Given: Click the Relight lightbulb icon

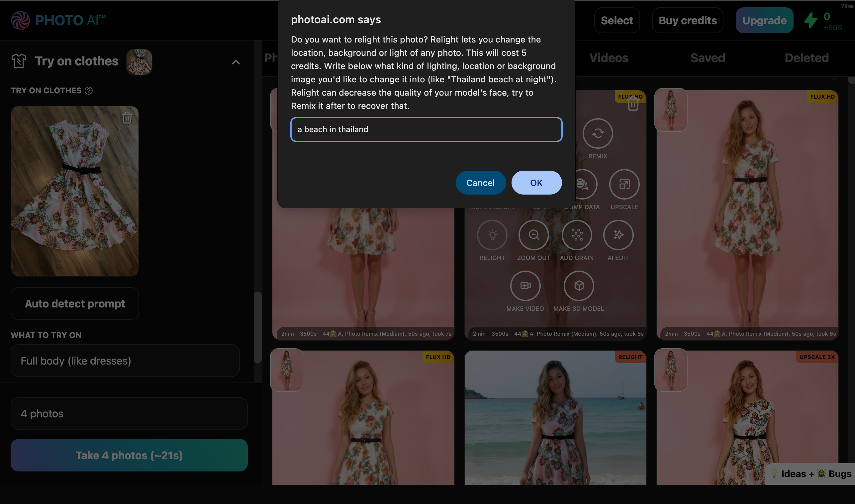Looking at the screenshot, I should pyautogui.click(x=492, y=235).
